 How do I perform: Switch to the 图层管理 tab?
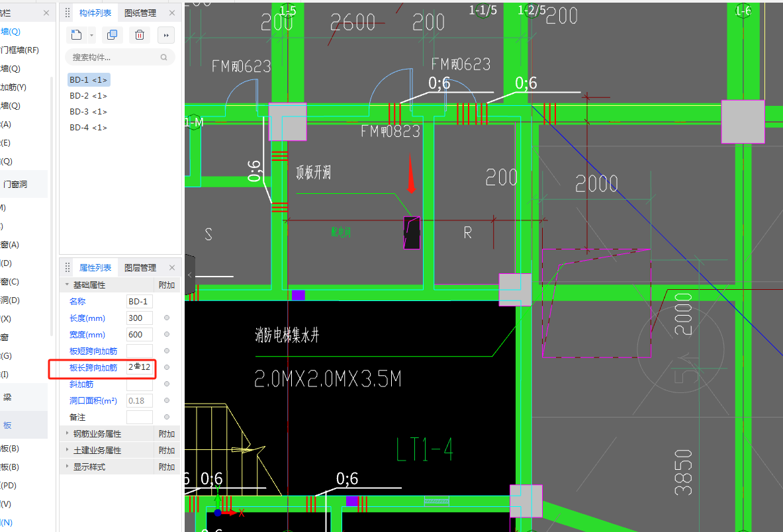coord(140,268)
